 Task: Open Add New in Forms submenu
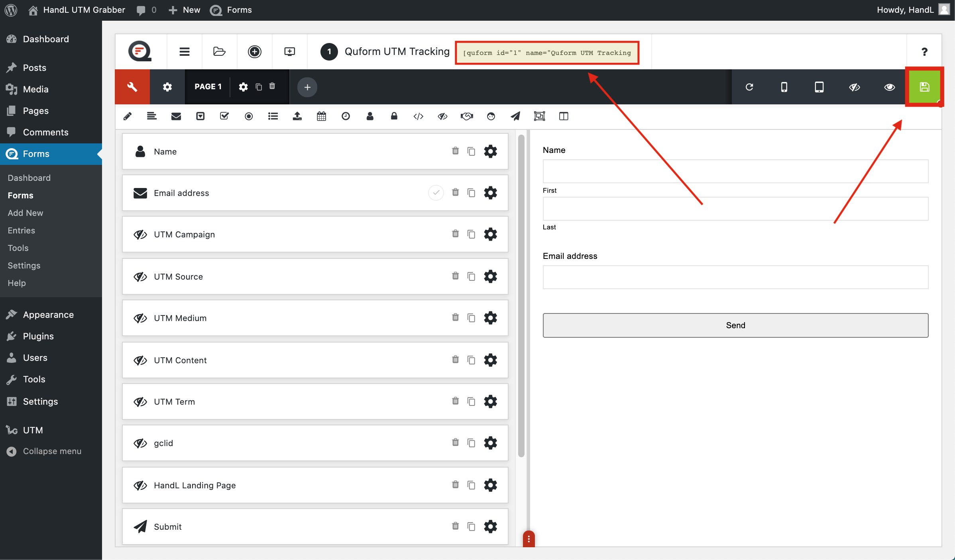[x=25, y=213]
